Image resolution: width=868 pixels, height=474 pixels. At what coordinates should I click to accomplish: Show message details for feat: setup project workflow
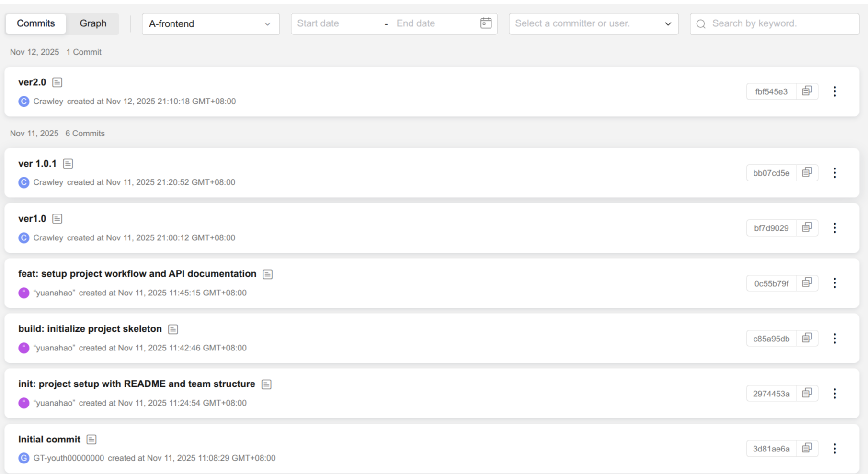(268, 274)
